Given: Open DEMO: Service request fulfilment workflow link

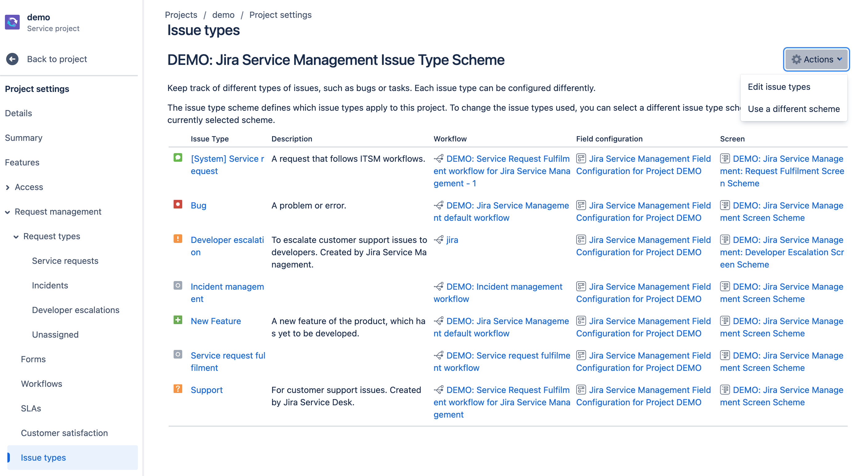Looking at the screenshot, I should pos(502,362).
